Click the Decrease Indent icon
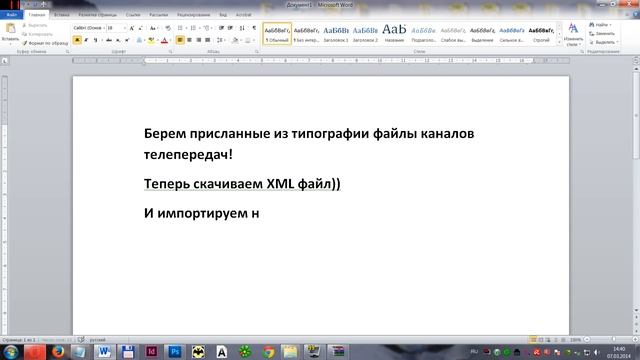Image resolution: width=640 pixels, height=360 pixels. pos(221,28)
